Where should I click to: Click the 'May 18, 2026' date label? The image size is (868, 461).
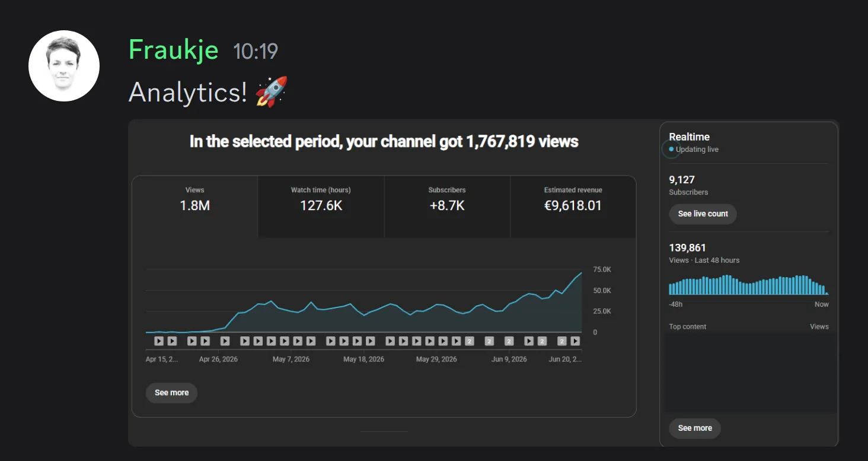[x=364, y=360]
